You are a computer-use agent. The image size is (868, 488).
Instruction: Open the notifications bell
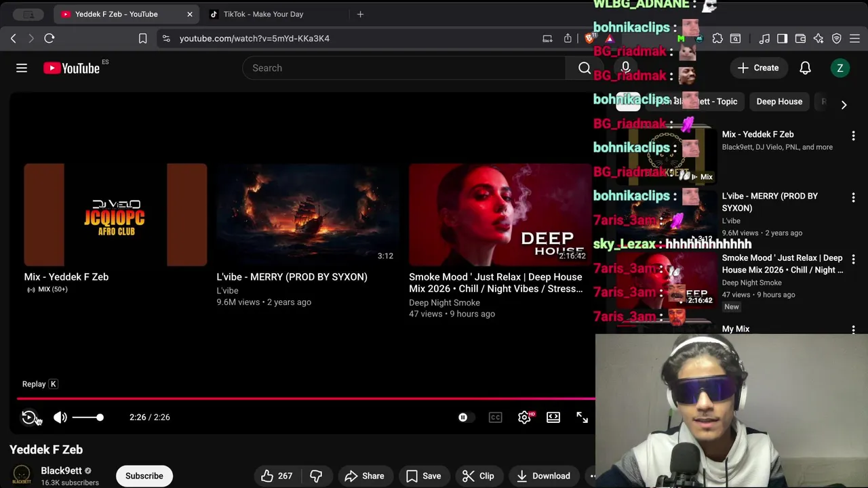tap(805, 68)
